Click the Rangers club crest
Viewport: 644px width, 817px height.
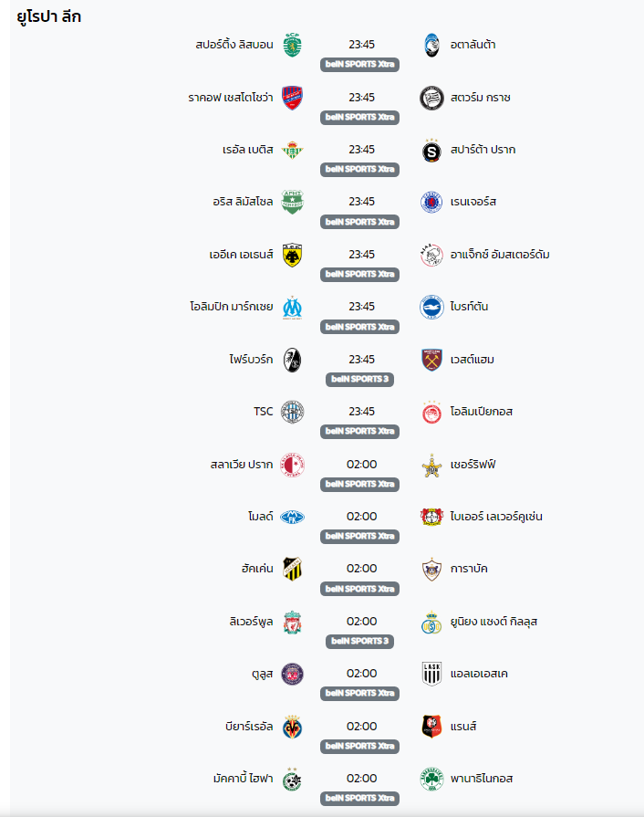point(431,202)
